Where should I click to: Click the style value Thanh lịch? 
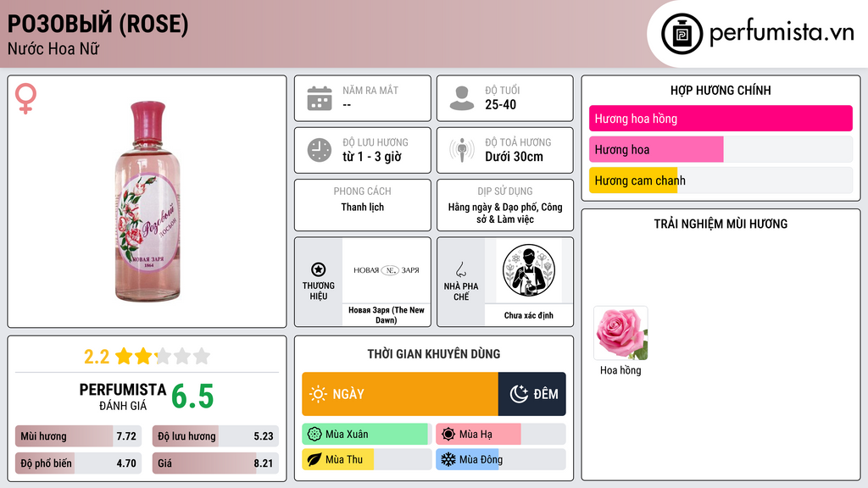pyautogui.click(x=362, y=207)
